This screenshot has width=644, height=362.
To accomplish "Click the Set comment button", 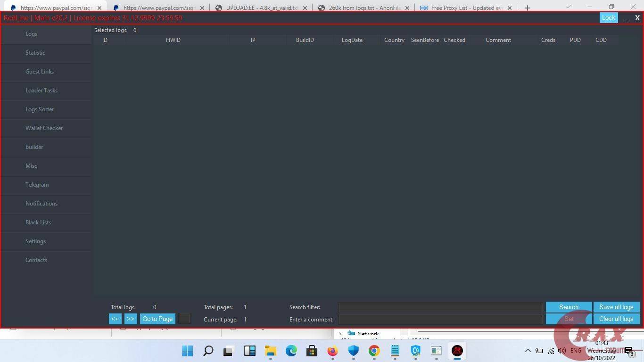I will pos(569,319).
